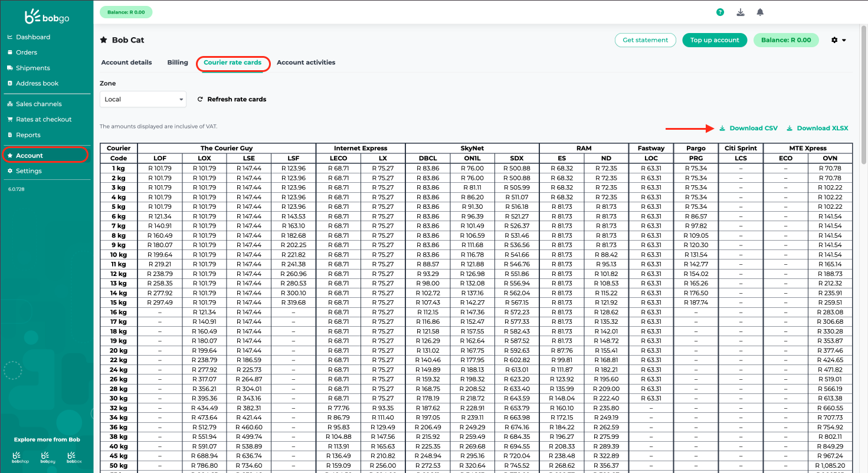
Task: Click the bobgo logo in the sidebar
Action: click(47, 17)
